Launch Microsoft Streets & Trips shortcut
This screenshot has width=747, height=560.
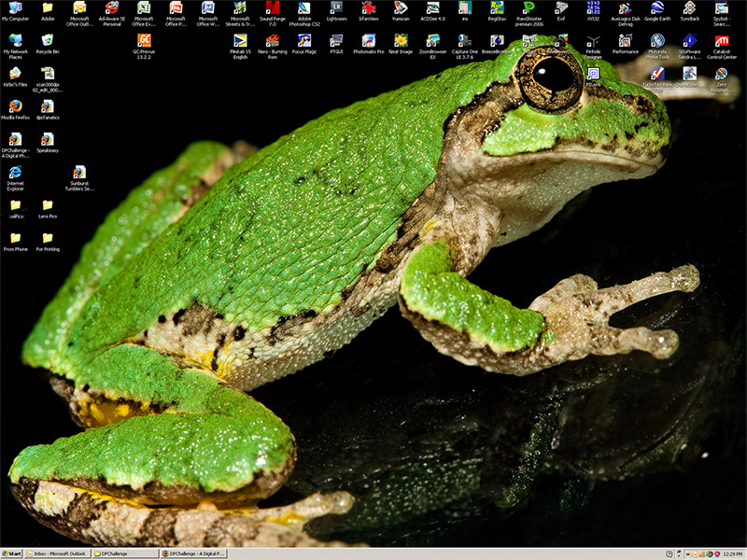pyautogui.click(x=240, y=13)
